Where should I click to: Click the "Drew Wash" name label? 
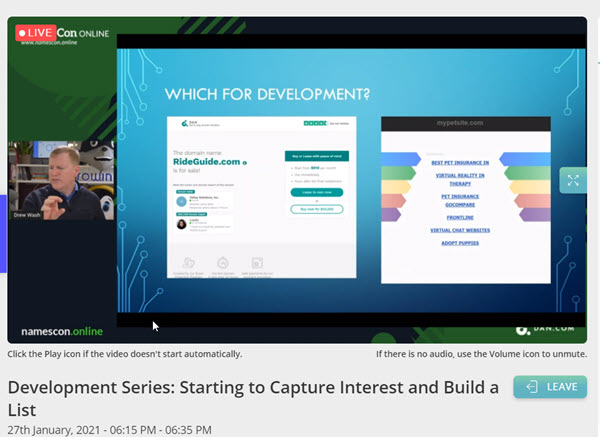(x=27, y=215)
